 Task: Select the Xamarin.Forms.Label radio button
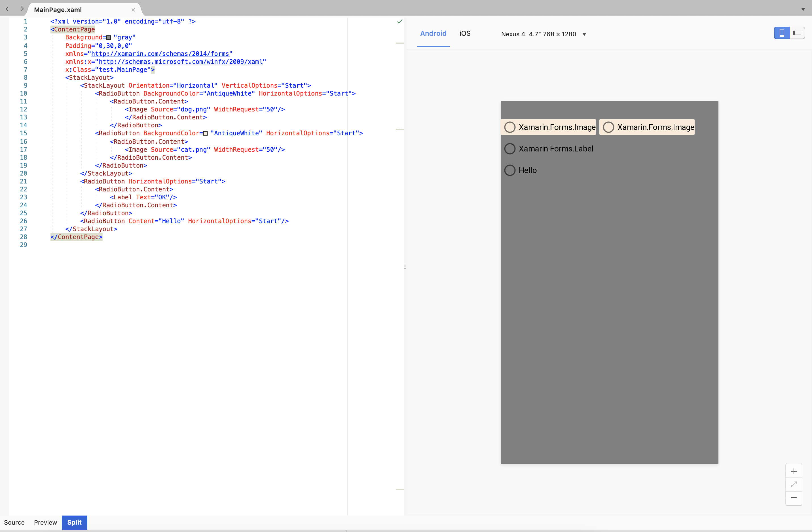(x=510, y=148)
